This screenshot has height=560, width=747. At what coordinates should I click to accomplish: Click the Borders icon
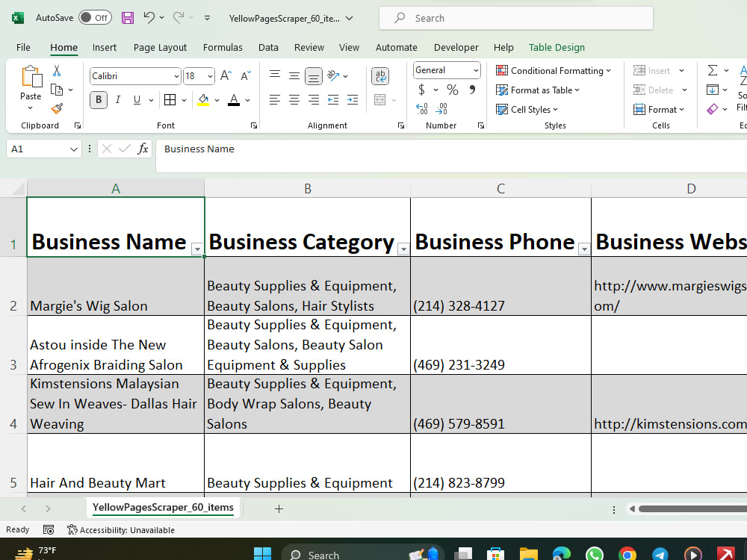[x=170, y=99]
